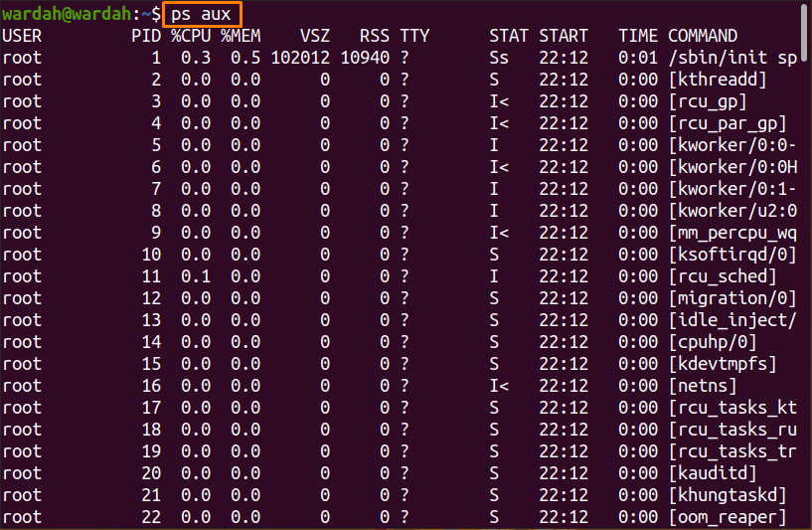Viewport: 812px width, 530px height.
Task: Select the TIME column header
Action: click(638, 36)
